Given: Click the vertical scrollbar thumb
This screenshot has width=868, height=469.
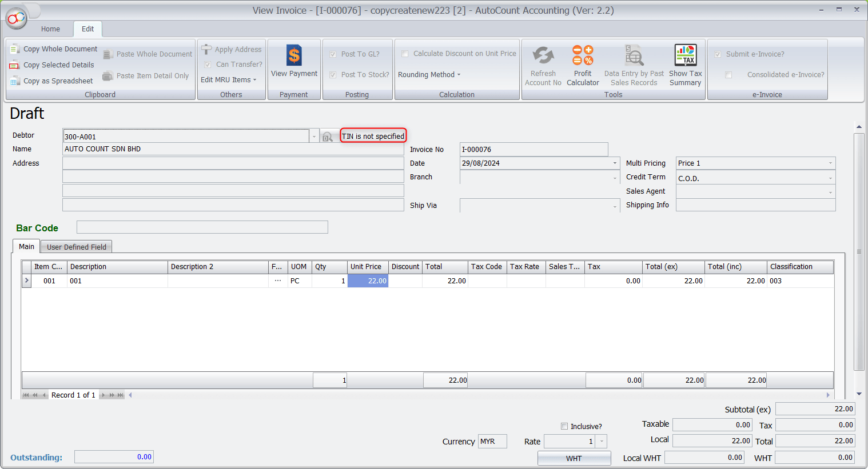Looking at the screenshot, I should [859, 251].
